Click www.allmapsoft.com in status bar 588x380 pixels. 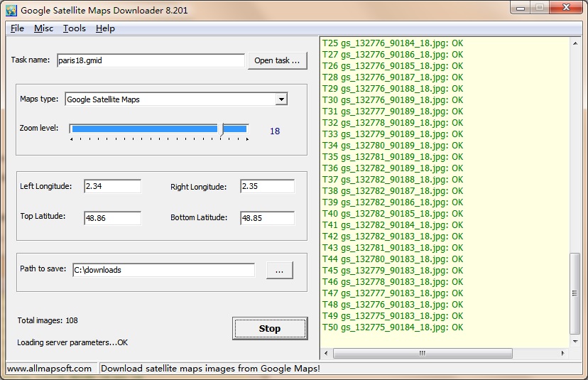(49, 369)
